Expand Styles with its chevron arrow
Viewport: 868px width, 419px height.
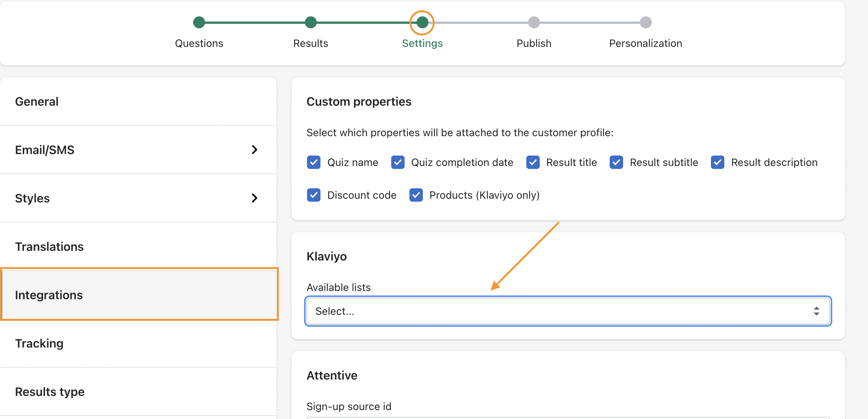click(x=255, y=198)
